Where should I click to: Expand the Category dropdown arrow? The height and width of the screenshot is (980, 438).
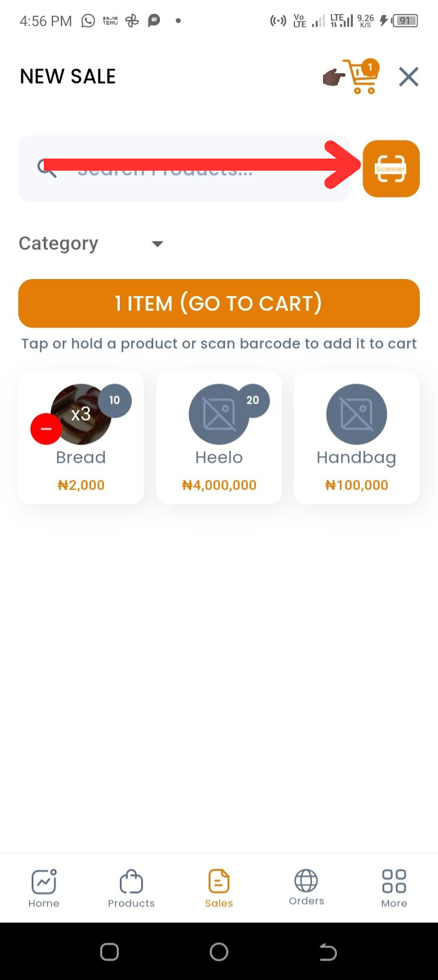click(x=158, y=244)
